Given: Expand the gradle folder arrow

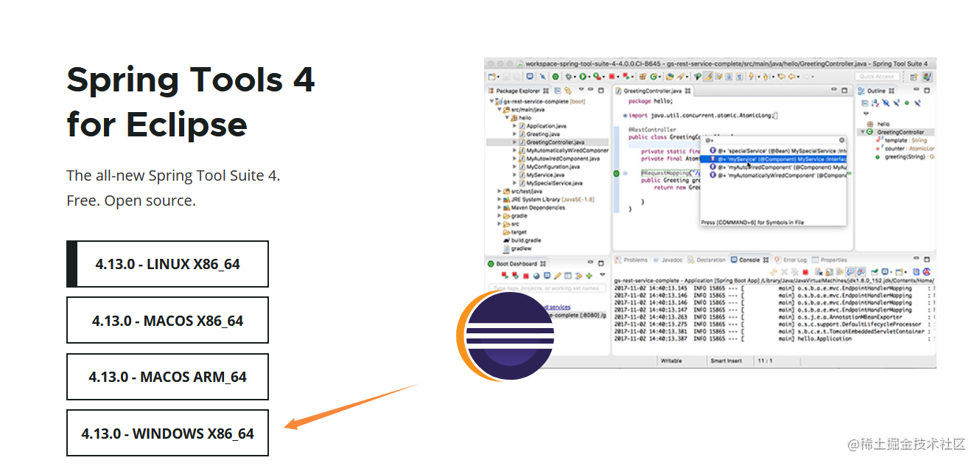Looking at the screenshot, I should (500, 215).
